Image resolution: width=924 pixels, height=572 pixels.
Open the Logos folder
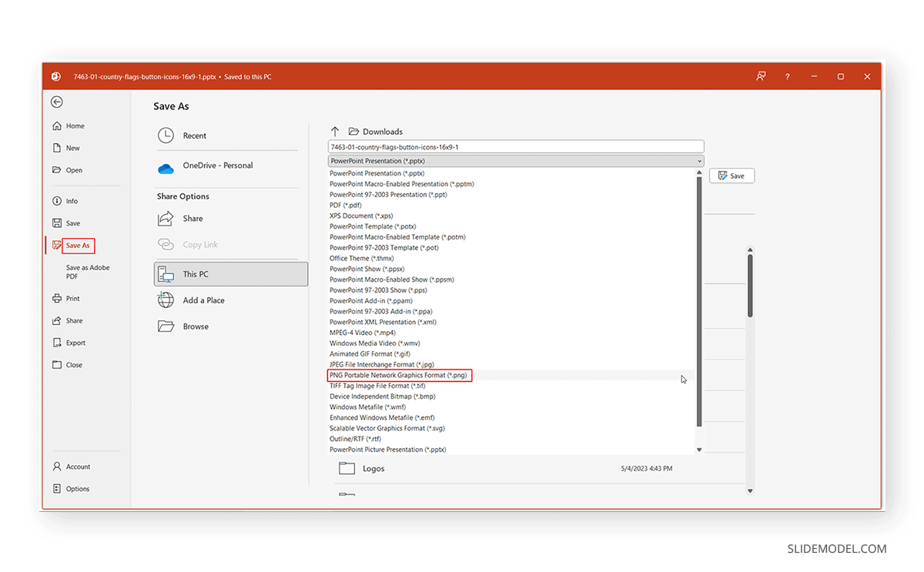pyautogui.click(x=373, y=468)
